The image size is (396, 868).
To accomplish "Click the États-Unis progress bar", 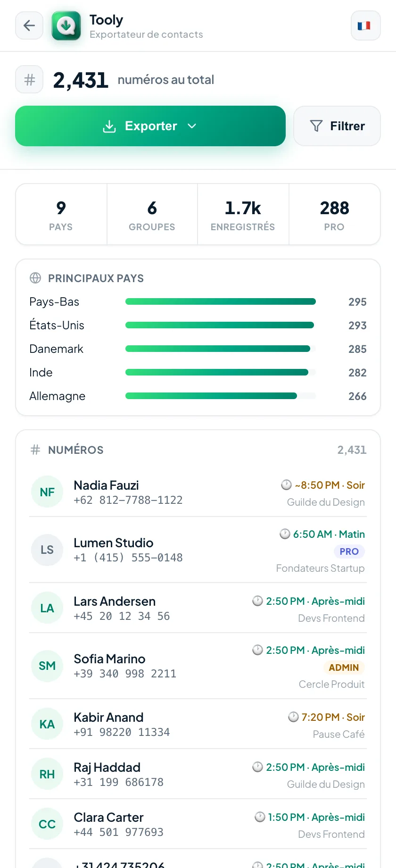I will tap(221, 325).
